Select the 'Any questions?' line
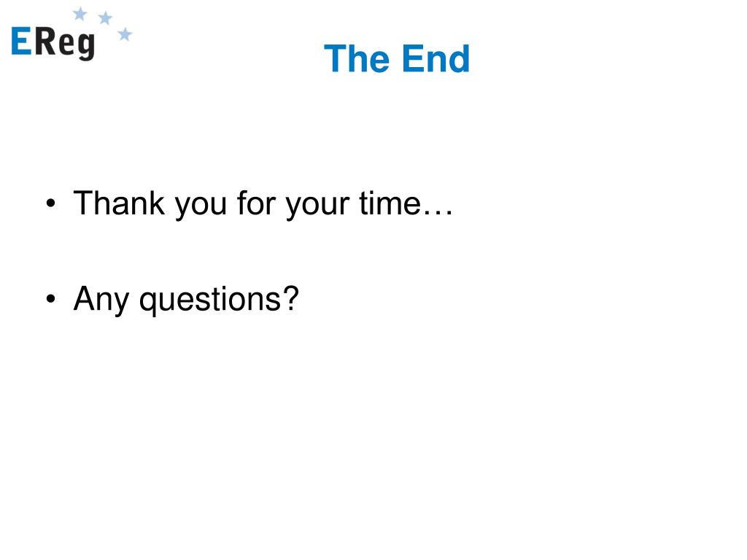Screen dimensions: 747x560 tap(186, 300)
